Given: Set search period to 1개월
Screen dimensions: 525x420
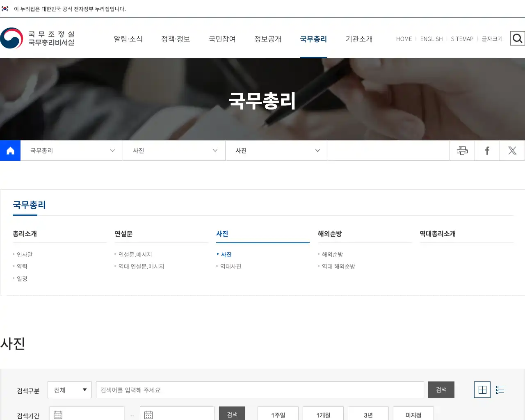Looking at the screenshot, I should click(323, 413).
